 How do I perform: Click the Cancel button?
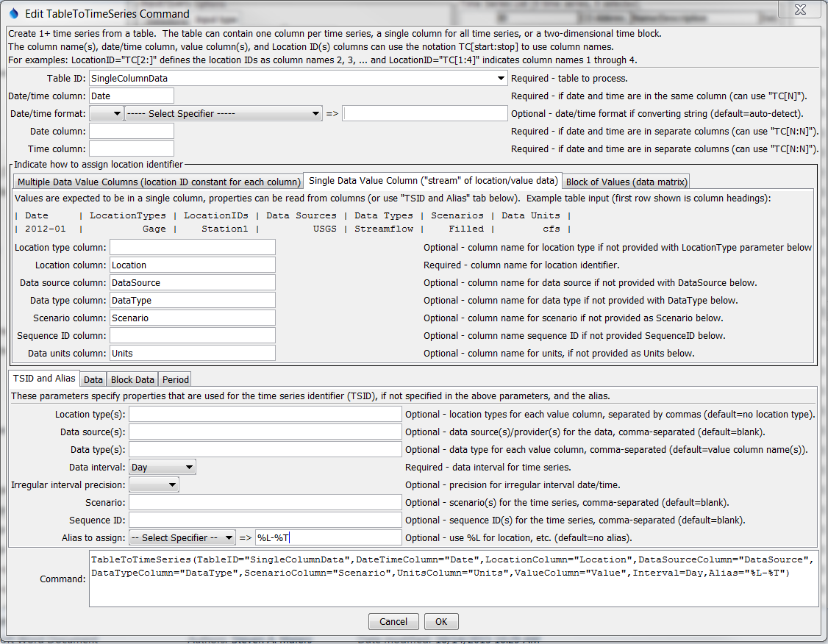coord(393,621)
